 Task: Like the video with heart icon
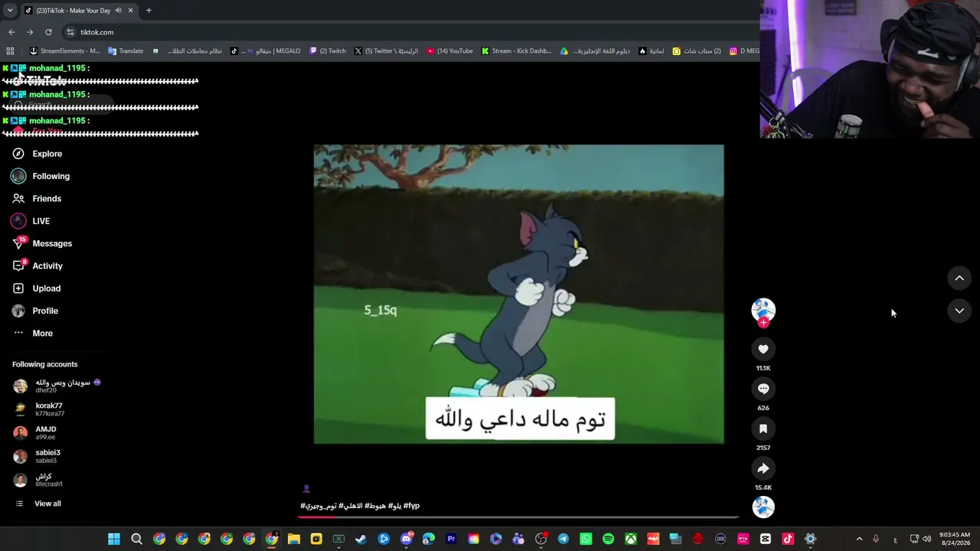point(763,349)
